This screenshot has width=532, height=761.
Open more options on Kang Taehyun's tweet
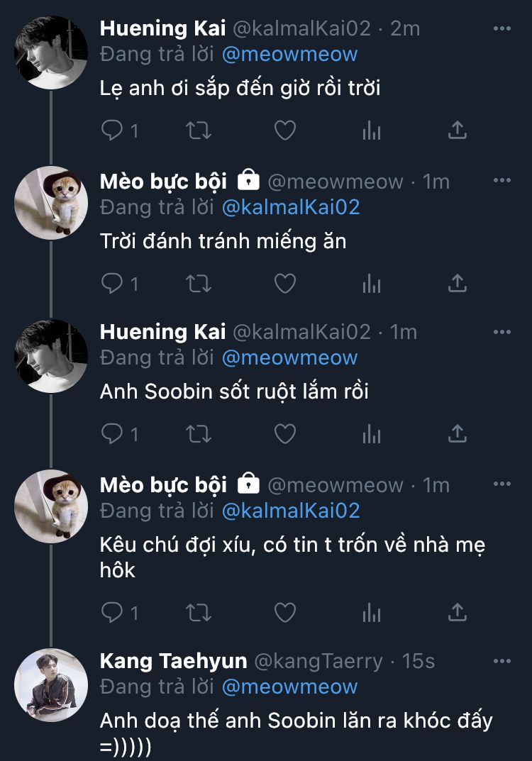tap(502, 661)
